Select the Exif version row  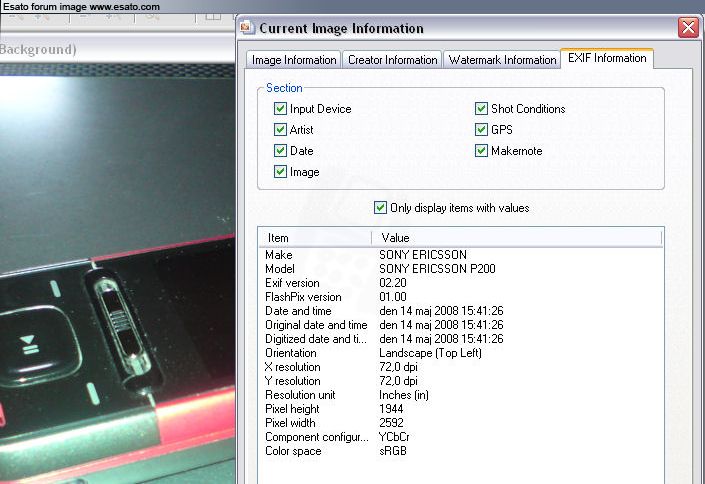[x=461, y=282]
